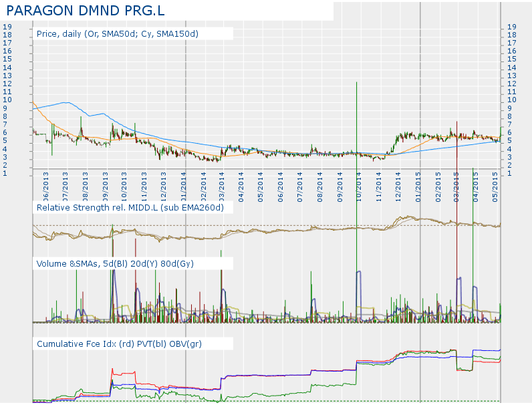Click the tall red March 2015 volume spike
The height and width of the screenshot is (405, 532).
coord(456,221)
